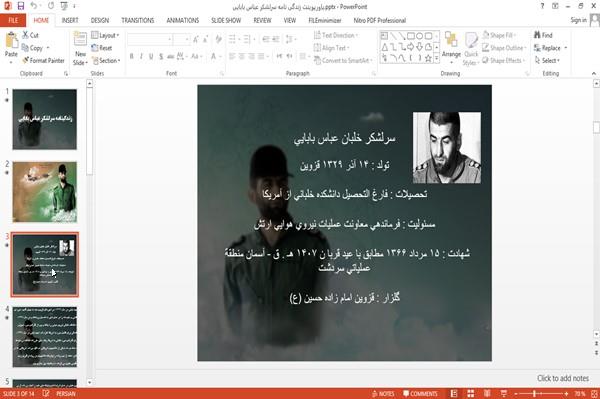Click the zoom slider handle
The image size is (600, 399).
click(x=534, y=394)
